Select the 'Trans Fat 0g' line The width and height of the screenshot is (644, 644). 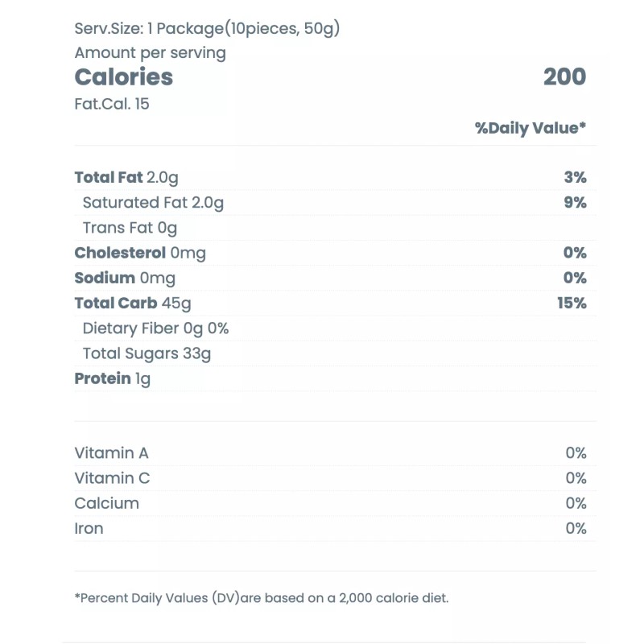pos(130,228)
